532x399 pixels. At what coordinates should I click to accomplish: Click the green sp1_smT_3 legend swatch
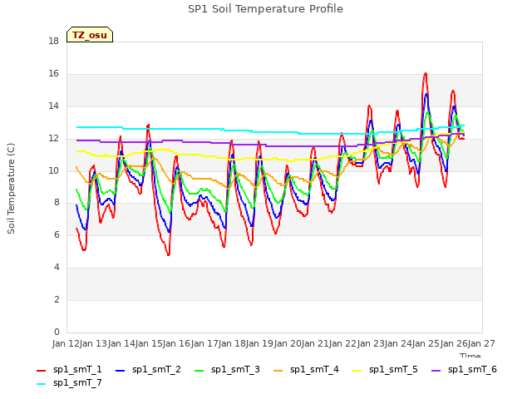pos(199,371)
